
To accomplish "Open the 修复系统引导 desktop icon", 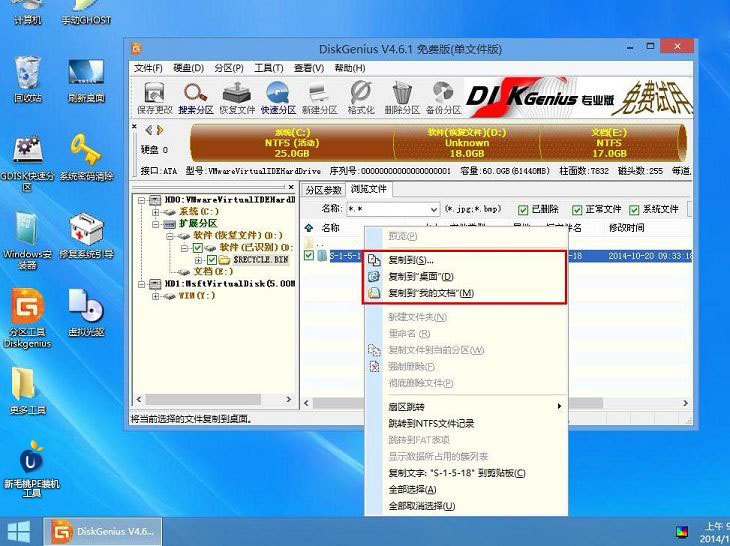I will click(86, 236).
